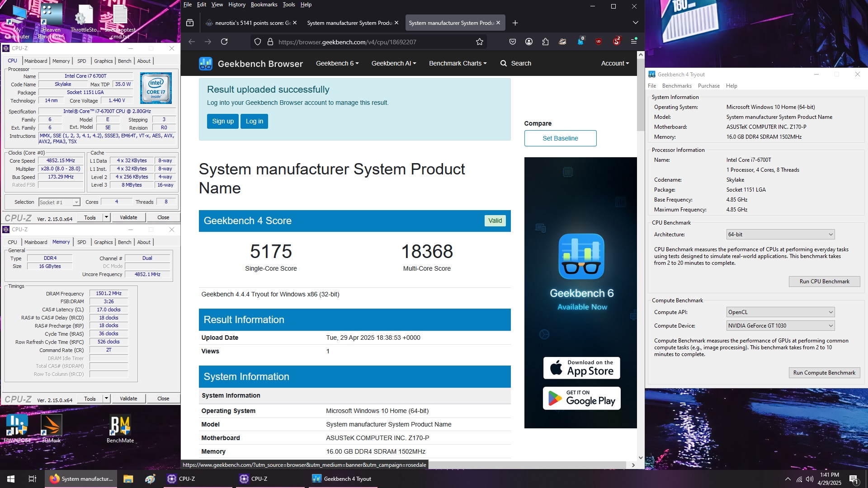Open the Tools dropdown arrow in upper CPU-Z
The width and height of the screenshot is (868, 488).
pyautogui.click(x=107, y=217)
